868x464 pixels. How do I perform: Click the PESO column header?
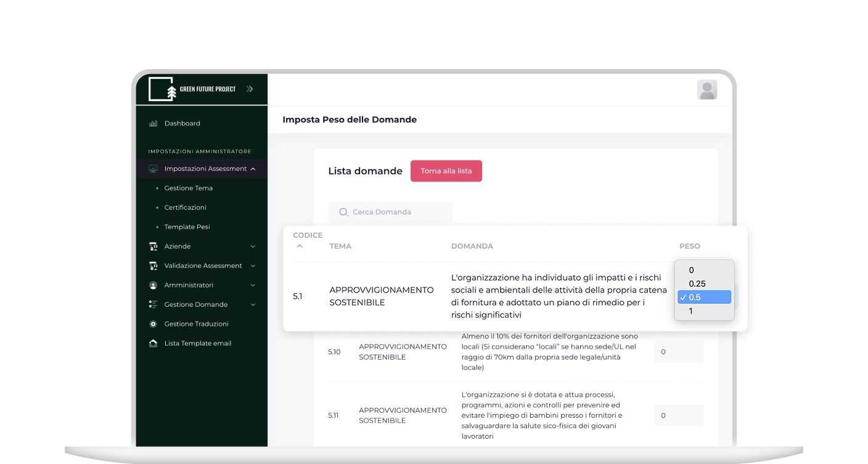pos(690,246)
